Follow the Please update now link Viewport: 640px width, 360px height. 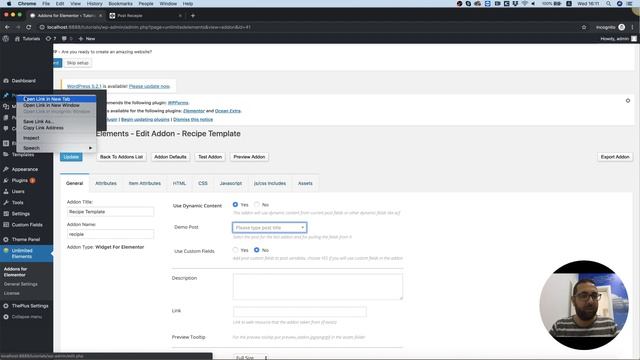coord(149,86)
